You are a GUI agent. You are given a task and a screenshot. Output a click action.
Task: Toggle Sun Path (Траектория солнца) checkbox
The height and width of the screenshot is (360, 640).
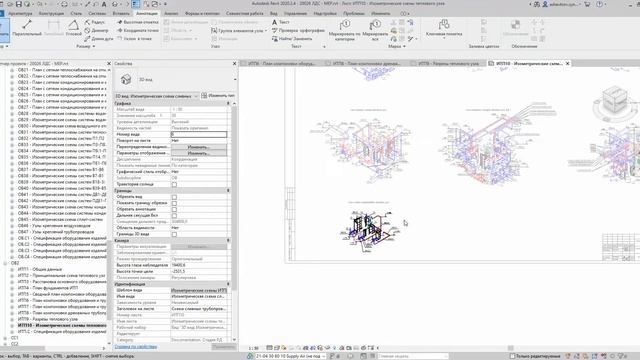[174, 184]
